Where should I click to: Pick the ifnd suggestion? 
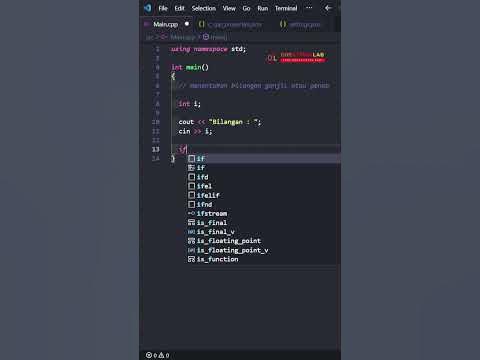pos(264,204)
